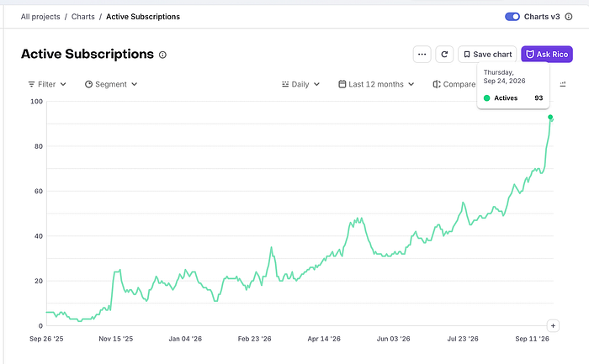Screen dimensions: 589x364
Task: Click the plus button at chart corner
Action: pos(553,325)
